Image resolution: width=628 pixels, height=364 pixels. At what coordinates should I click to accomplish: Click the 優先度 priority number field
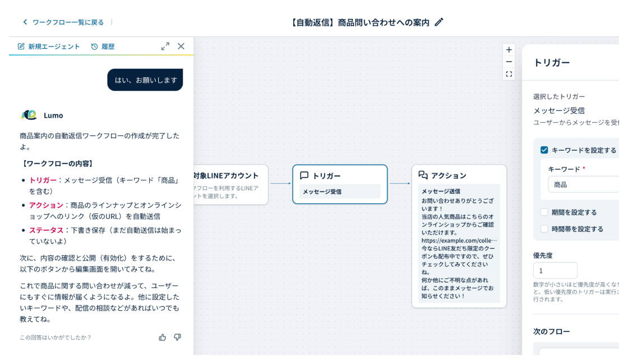(555, 270)
